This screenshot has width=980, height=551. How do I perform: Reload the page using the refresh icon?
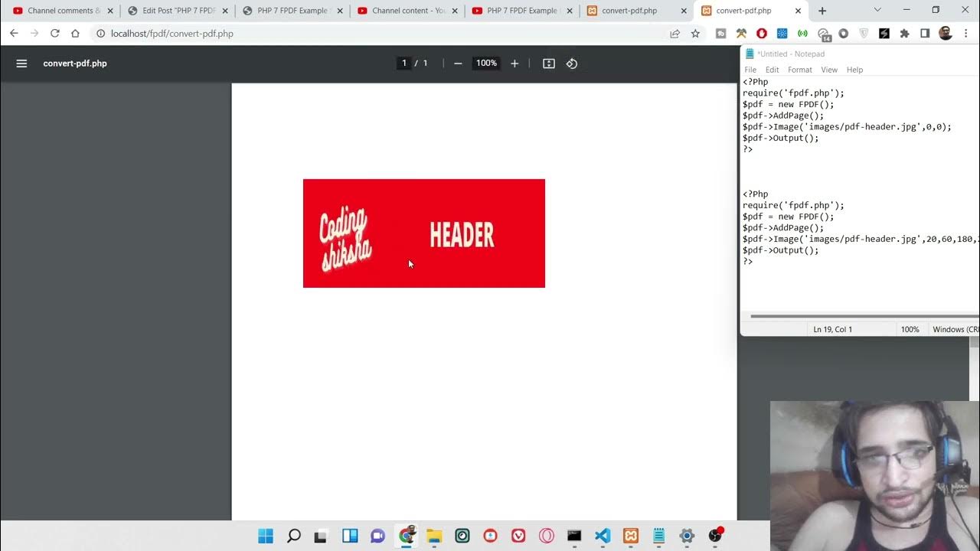54,34
